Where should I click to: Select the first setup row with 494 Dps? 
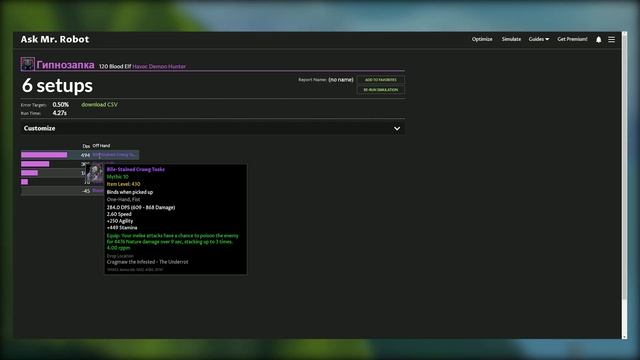80,155
